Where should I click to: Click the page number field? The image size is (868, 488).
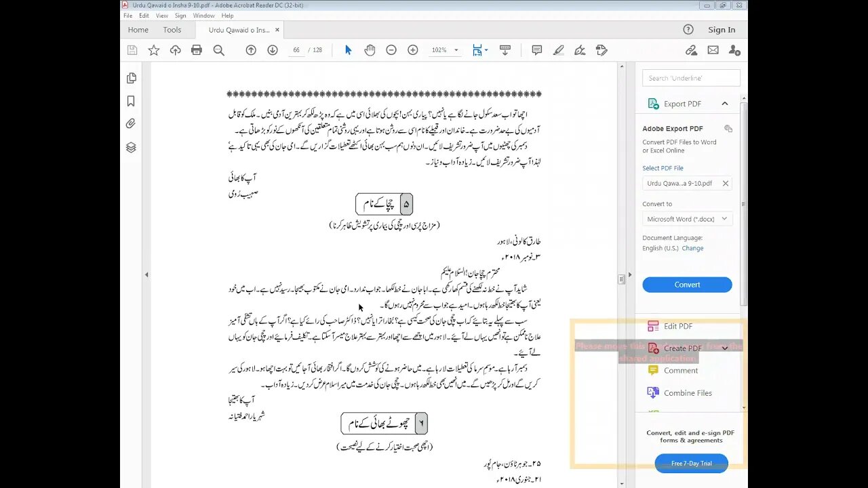(296, 50)
